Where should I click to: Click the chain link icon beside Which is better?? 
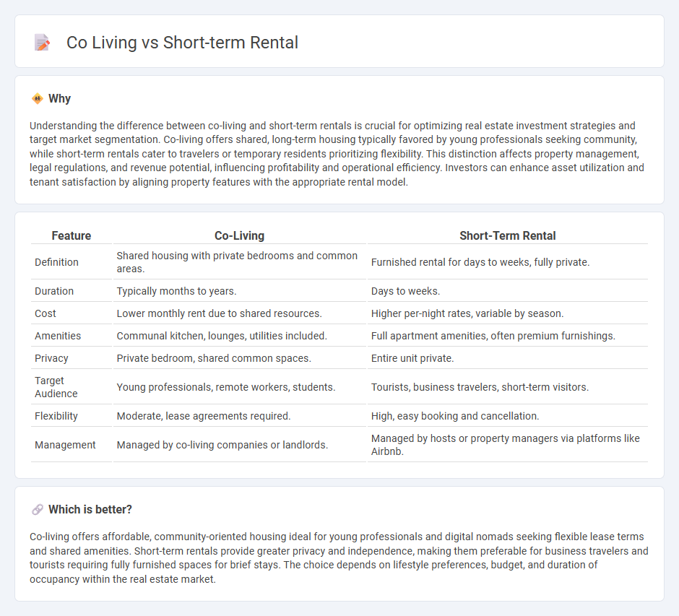[38, 510]
